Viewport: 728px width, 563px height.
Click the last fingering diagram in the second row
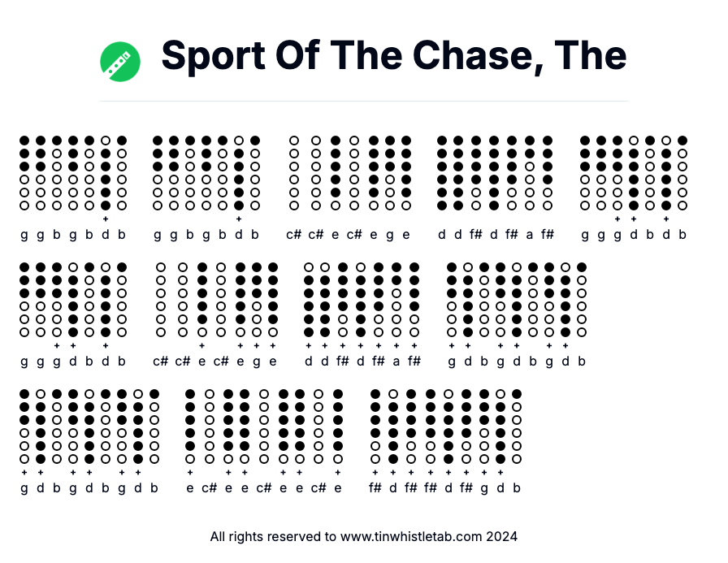582,300
